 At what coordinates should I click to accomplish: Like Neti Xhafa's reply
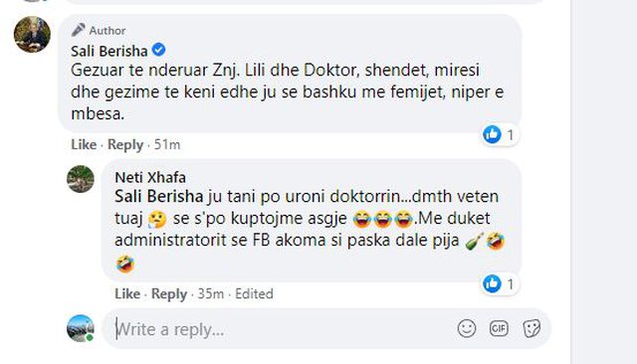pos(127,293)
